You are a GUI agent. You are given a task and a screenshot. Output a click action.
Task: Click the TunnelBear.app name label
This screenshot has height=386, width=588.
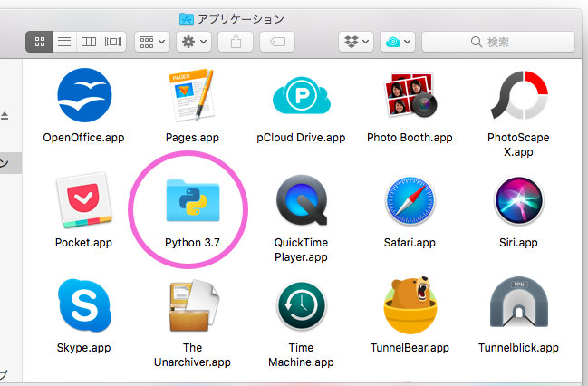coord(410,348)
